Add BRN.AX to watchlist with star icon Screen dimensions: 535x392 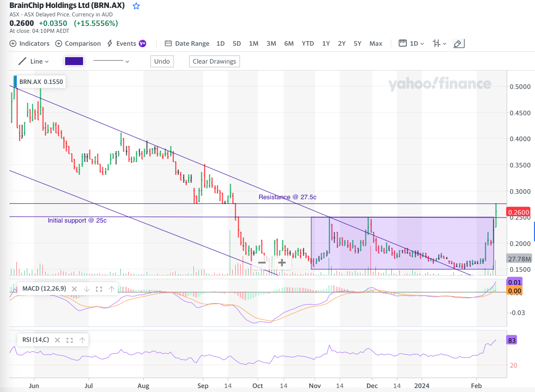[x=136, y=6]
